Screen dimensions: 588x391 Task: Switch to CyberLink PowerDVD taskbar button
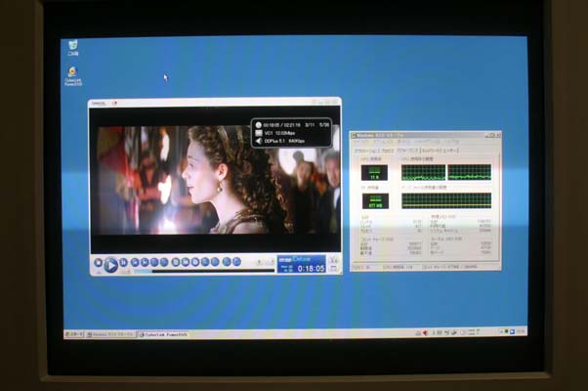click(x=163, y=334)
